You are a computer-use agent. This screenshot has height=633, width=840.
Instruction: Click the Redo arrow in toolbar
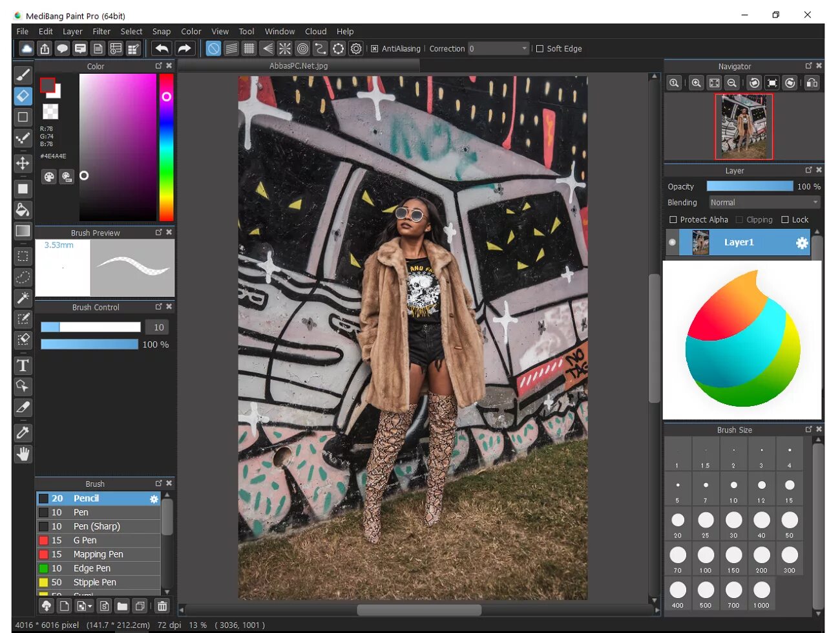[x=185, y=48]
